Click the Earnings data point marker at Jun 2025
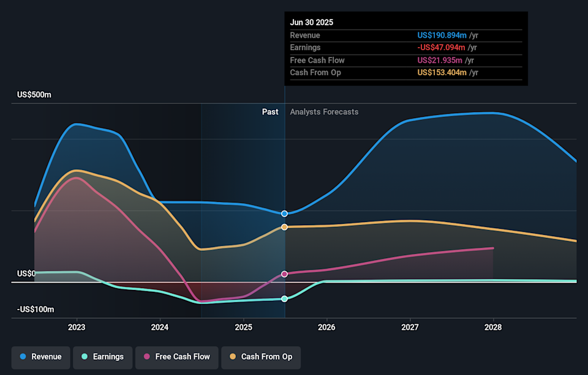 point(285,299)
